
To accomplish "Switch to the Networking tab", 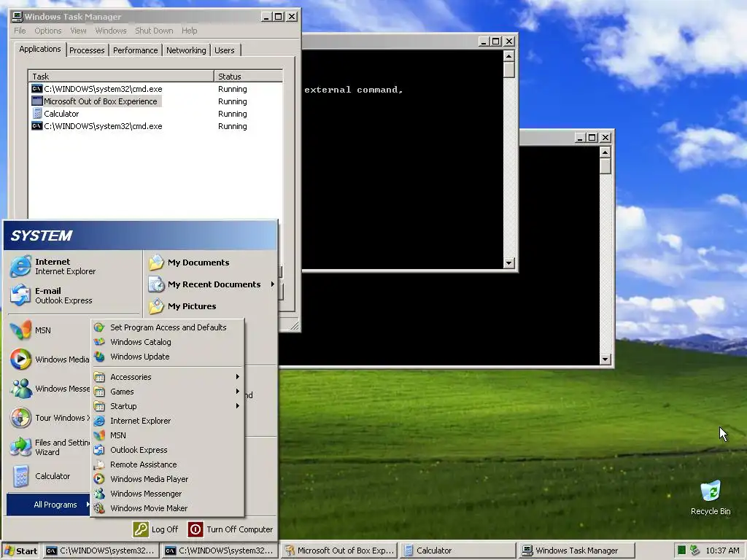I will tap(186, 50).
